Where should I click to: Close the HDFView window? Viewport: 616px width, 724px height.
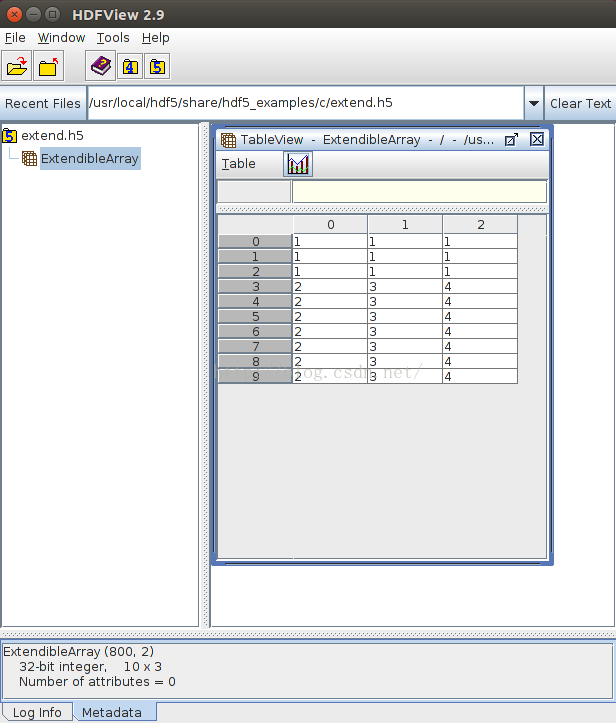14,15
